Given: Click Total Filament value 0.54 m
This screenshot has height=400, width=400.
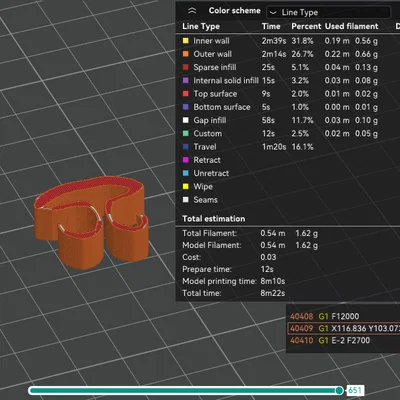Looking at the screenshot, I should (x=273, y=233).
